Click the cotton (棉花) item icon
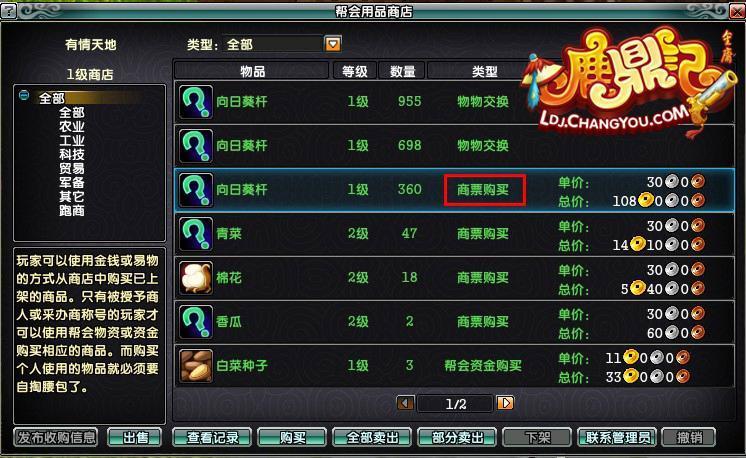 (196, 278)
